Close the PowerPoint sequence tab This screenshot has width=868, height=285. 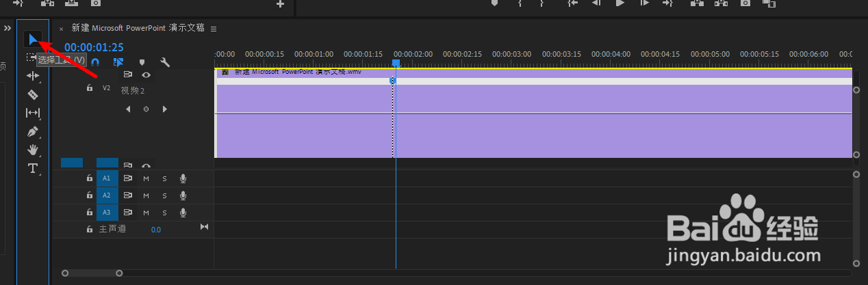[61, 29]
